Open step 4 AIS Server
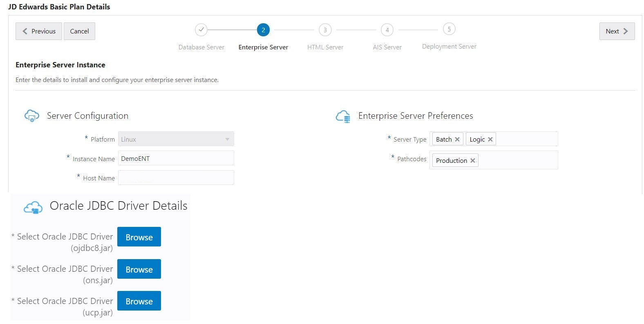The image size is (644, 324). coord(387,30)
